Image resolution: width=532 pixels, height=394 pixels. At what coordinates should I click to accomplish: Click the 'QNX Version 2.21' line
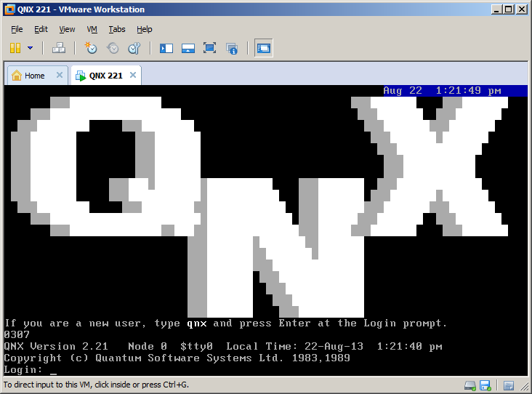(x=223, y=347)
